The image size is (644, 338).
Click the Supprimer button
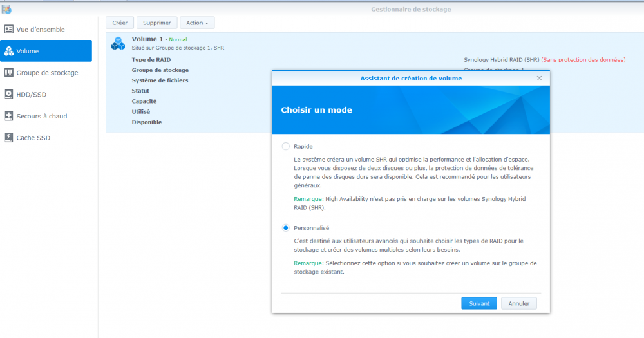[157, 23]
